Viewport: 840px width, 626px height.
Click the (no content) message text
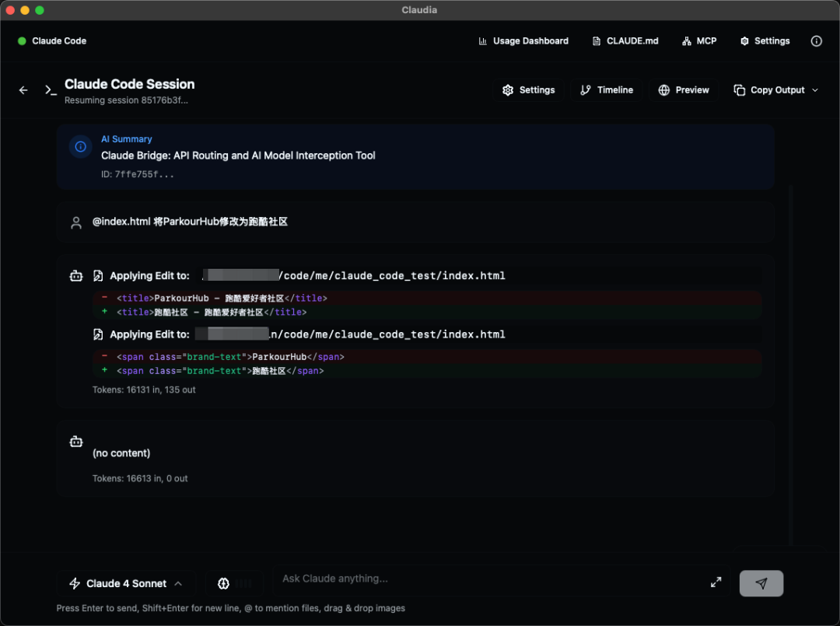121,453
